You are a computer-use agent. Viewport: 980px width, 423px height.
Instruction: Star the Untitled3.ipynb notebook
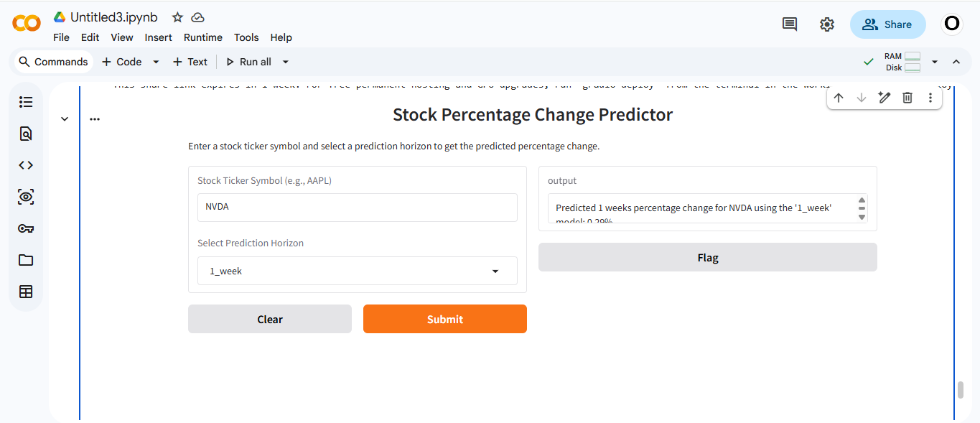(x=177, y=17)
